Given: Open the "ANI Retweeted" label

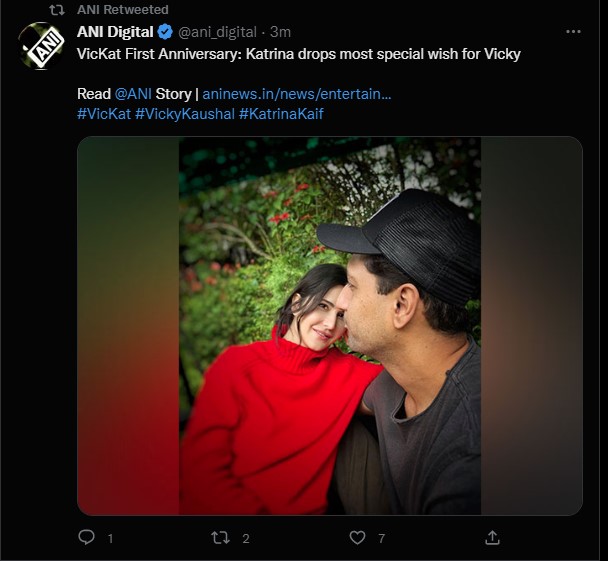Looking at the screenshot, I should click(x=122, y=9).
